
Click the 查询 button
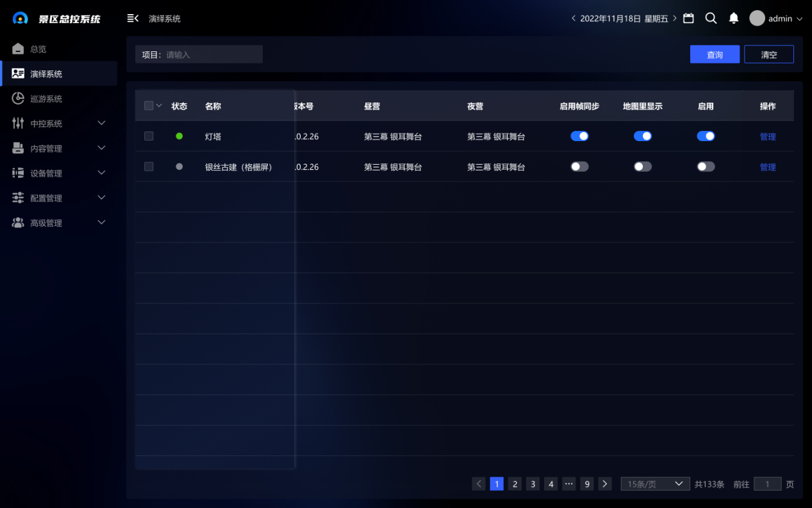pos(715,55)
